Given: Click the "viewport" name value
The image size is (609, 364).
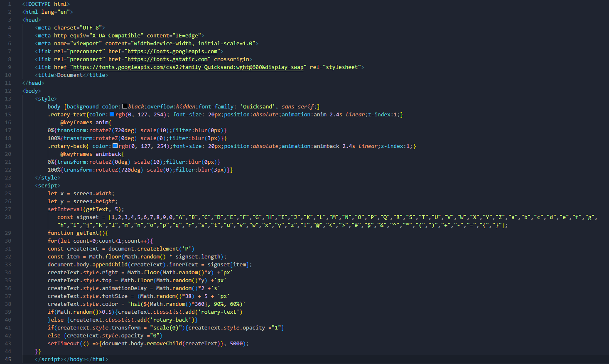Looking at the screenshot, I should coord(86,44).
